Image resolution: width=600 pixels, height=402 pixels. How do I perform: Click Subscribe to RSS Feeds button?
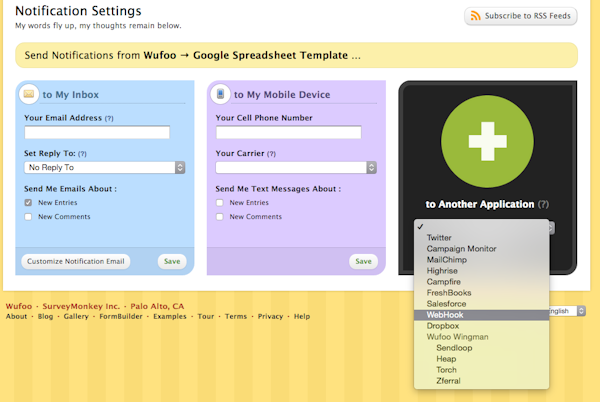pyautogui.click(x=521, y=16)
